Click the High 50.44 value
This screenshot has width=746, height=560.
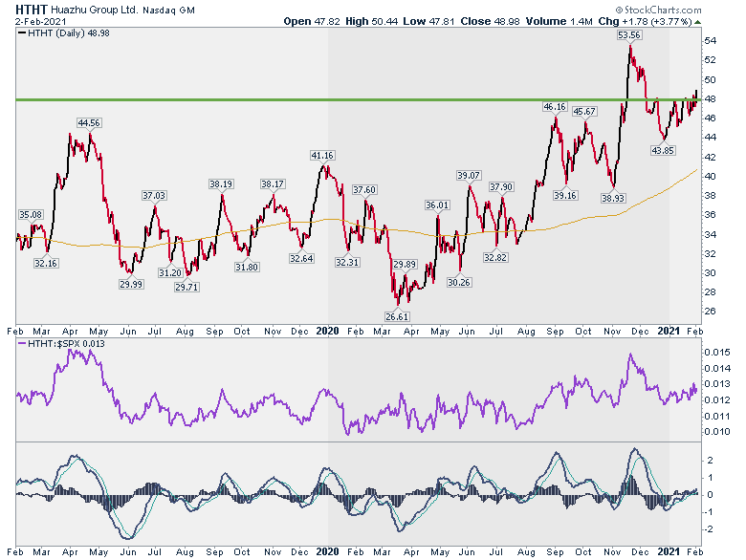tap(372, 21)
